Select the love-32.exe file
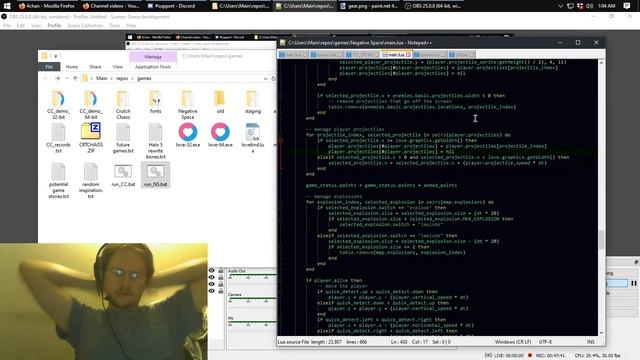Viewport: 640px width, 360px height. 188,136
